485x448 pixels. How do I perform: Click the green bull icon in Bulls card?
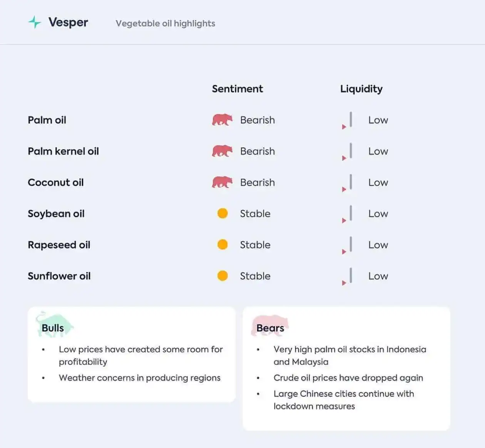click(x=54, y=324)
